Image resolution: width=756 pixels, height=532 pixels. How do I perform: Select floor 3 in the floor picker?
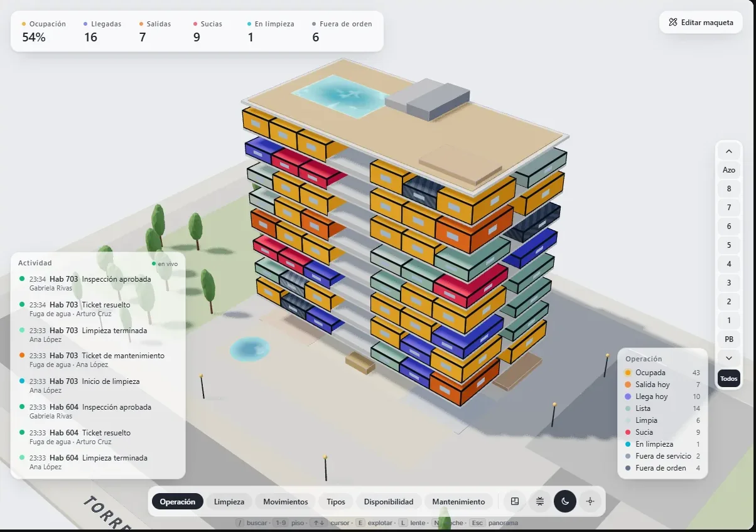729,283
